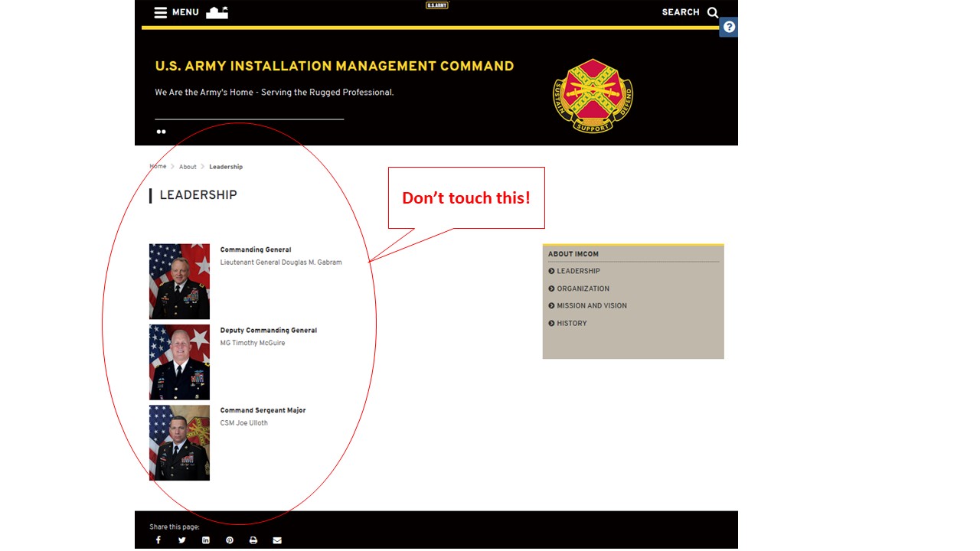Open LEADERSHIP in About IMCOM sidebar

click(x=574, y=271)
